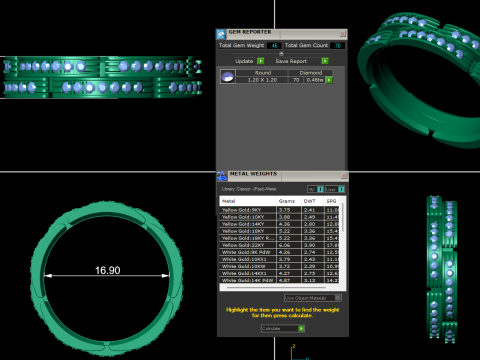Image resolution: width=480 pixels, height=360 pixels.
Task: Toggle the first library switch beside User
Action: tap(320, 189)
